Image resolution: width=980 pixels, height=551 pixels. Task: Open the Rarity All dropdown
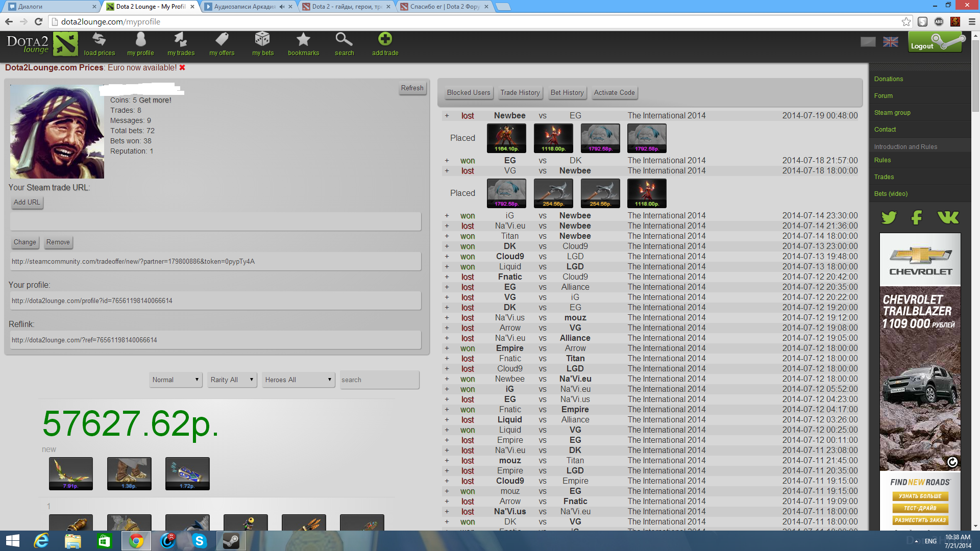(232, 380)
